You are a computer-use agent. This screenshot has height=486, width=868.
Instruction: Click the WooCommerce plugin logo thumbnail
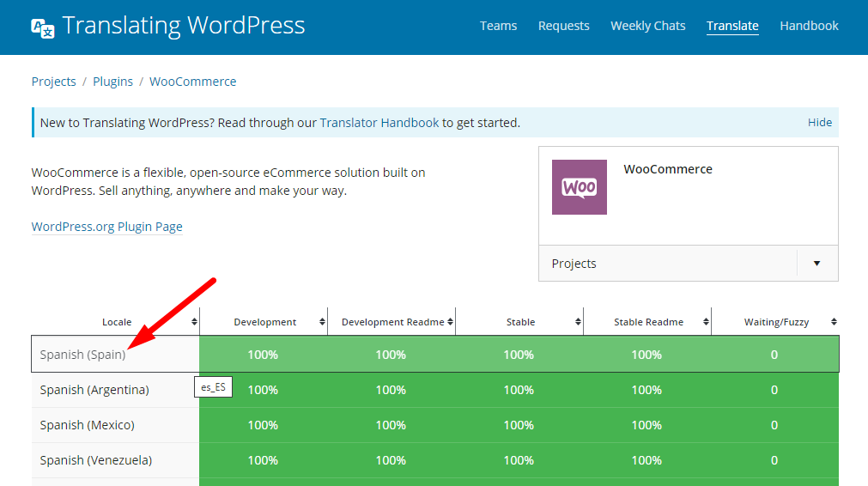[579, 187]
